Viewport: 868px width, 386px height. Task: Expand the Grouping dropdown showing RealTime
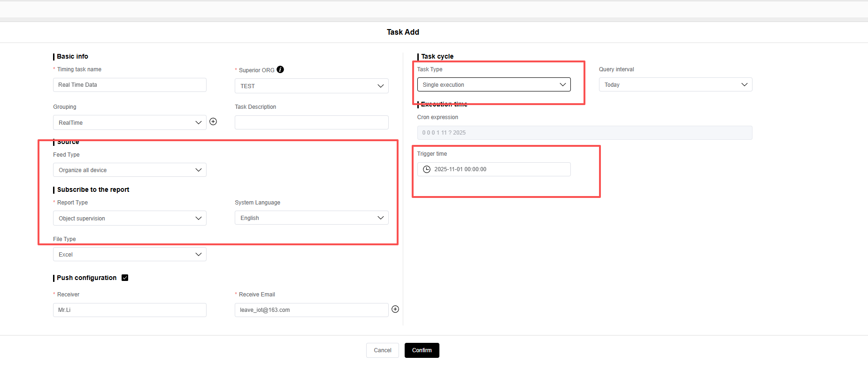(x=130, y=122)
